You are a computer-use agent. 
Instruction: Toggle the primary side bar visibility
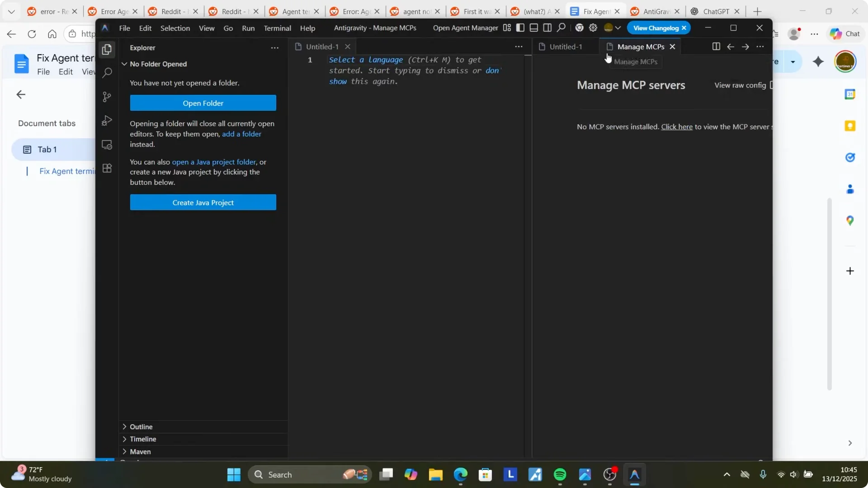coord(520,28)
